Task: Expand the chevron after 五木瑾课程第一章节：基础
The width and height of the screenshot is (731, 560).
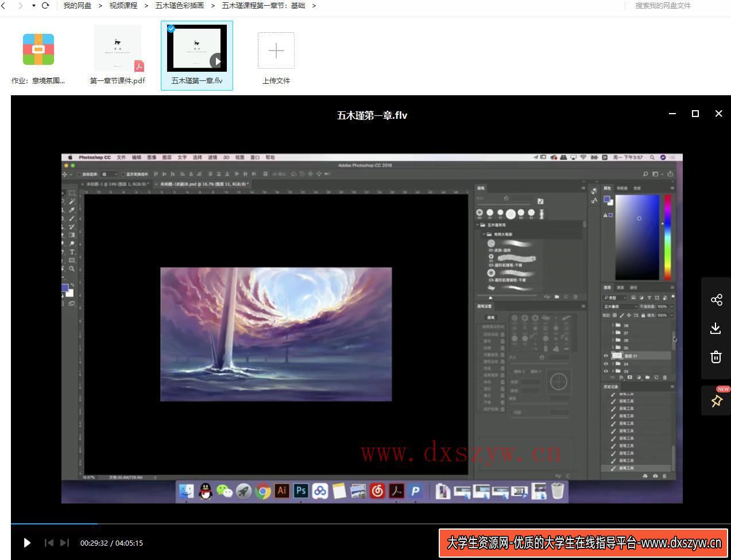Action: tap(314, 6)
